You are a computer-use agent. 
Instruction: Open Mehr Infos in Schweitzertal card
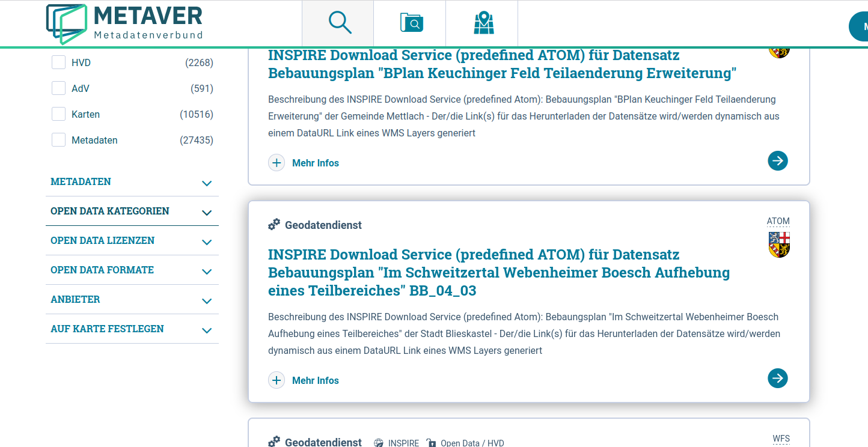pos(316,380)
